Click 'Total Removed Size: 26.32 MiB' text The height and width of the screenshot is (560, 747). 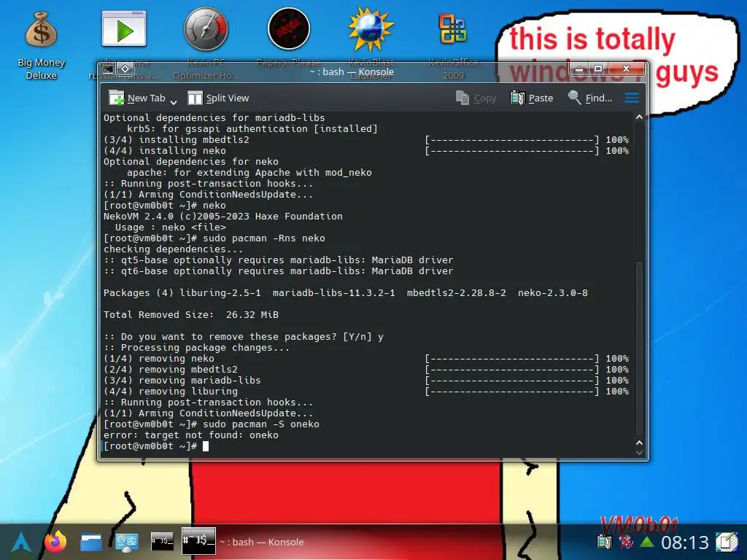(191, 315)
